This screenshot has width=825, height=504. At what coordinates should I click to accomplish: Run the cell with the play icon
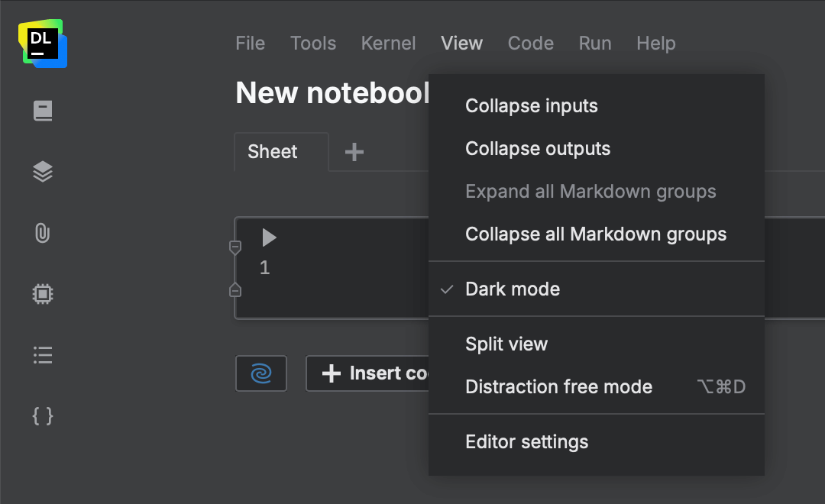(269, 237)
